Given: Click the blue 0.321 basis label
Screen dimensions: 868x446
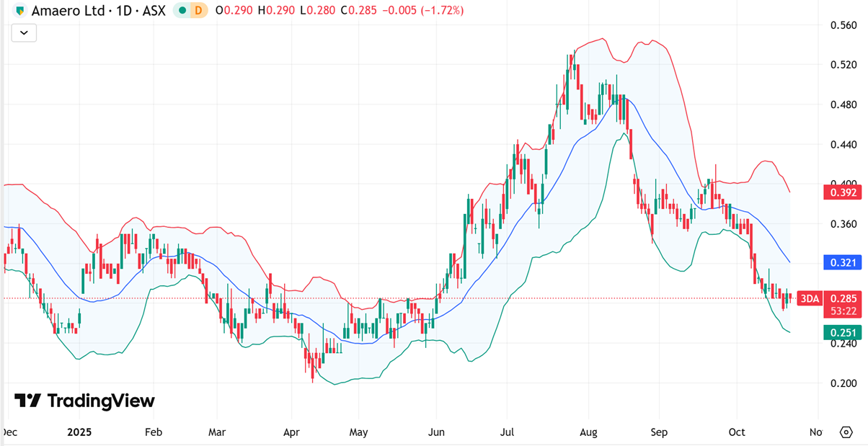Looking at the screenshot, I should pyautogui.click(x=843, y=262).
